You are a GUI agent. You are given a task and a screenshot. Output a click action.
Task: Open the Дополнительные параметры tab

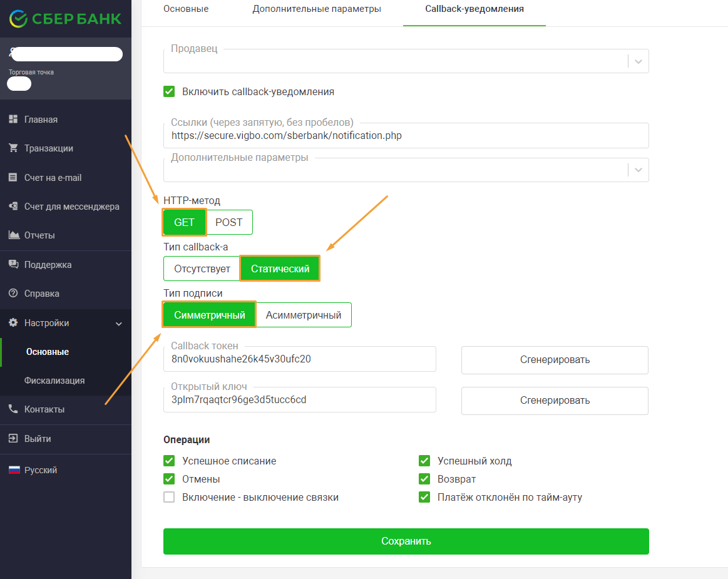317,9
